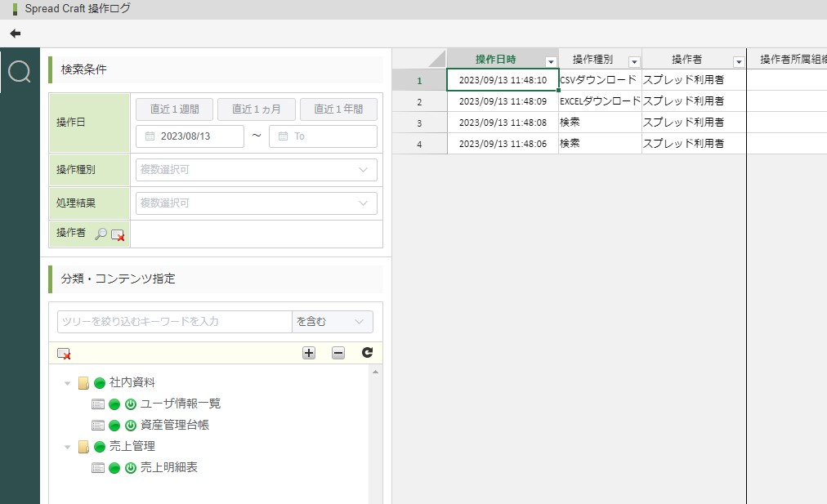Click the tree keyword filter input

click(x=174, y=322)
